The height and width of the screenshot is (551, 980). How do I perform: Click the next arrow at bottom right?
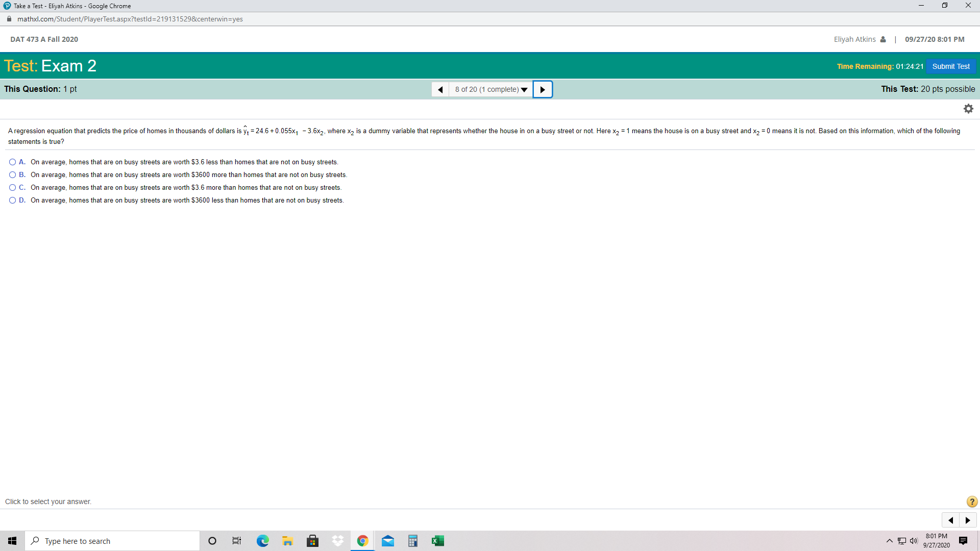click(x=967, y=520)
